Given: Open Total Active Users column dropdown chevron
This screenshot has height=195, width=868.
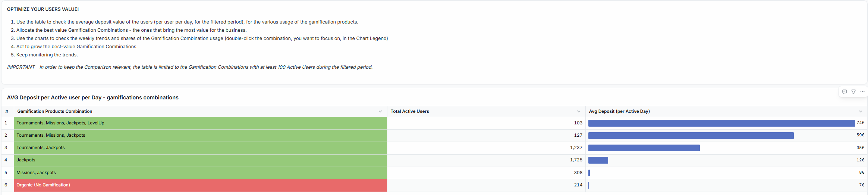Looking at the screenshot, I should 579,111.
